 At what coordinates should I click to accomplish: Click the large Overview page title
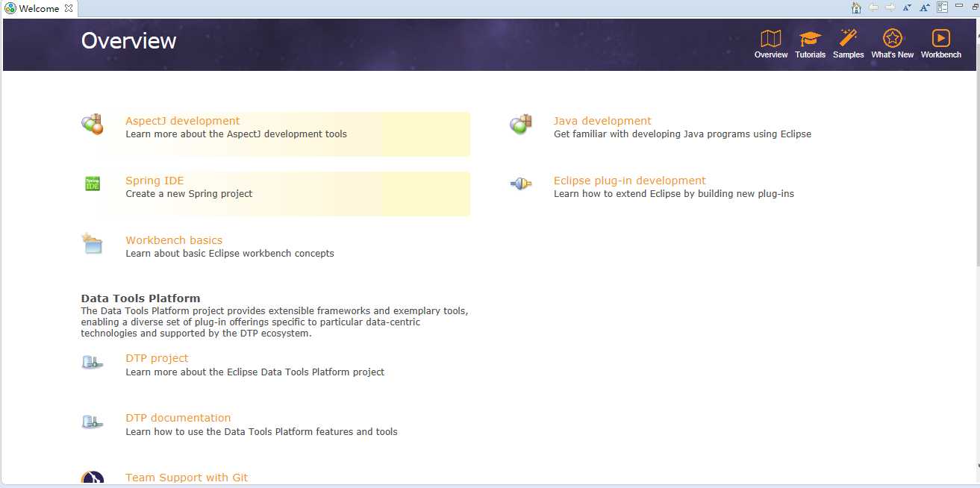pos(128,40)
